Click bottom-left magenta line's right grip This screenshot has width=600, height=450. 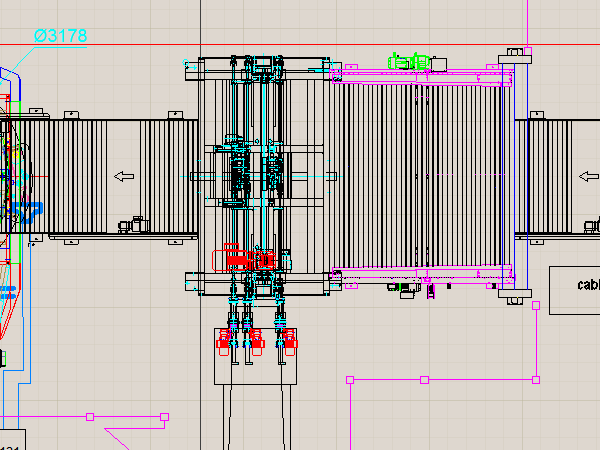pos(162,416)
